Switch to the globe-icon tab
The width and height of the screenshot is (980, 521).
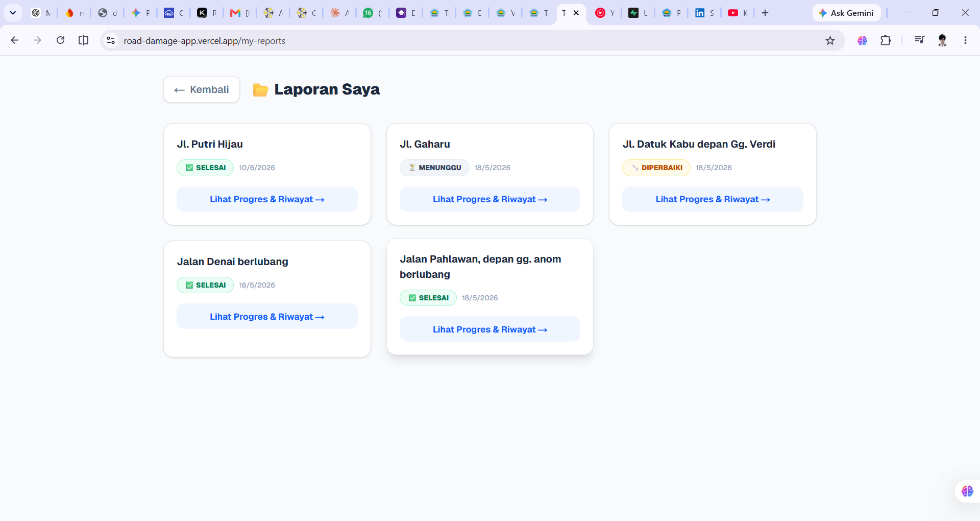(108, 13)
